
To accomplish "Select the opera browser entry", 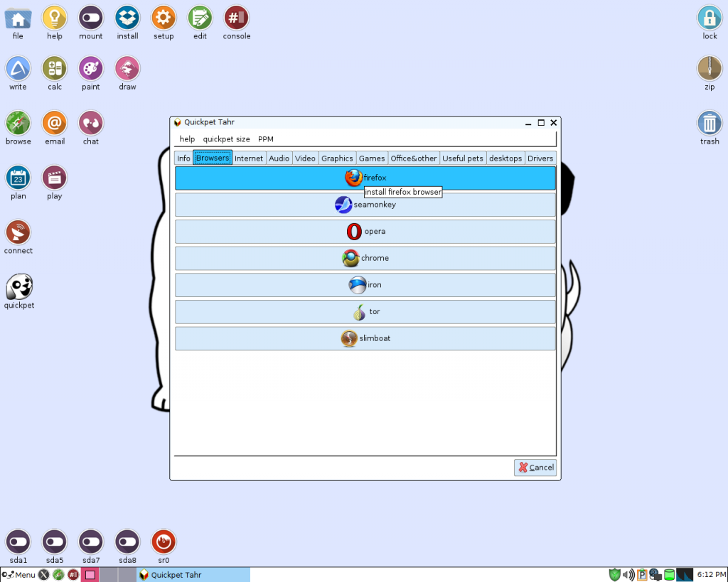I will (x=365, y=232).
